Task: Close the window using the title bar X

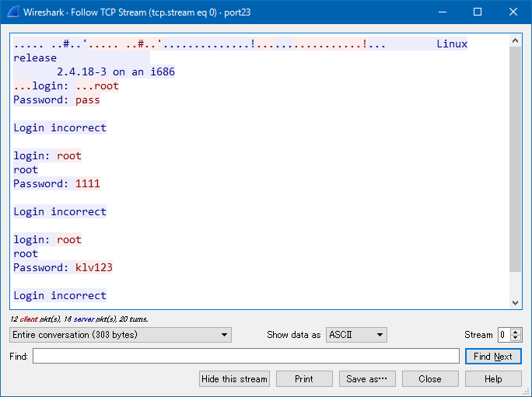Action: pyautogui.click(x=513, y=12)
